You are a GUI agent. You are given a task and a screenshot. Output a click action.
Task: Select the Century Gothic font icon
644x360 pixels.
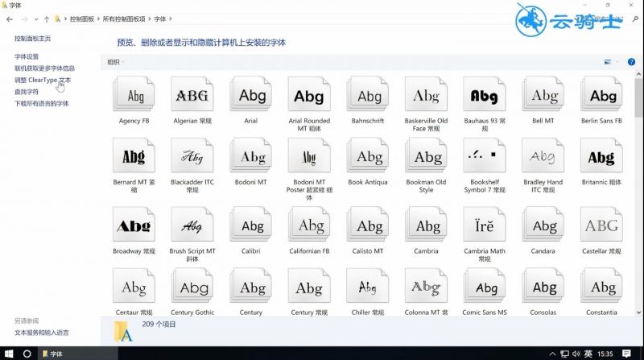tap(192, 286)
